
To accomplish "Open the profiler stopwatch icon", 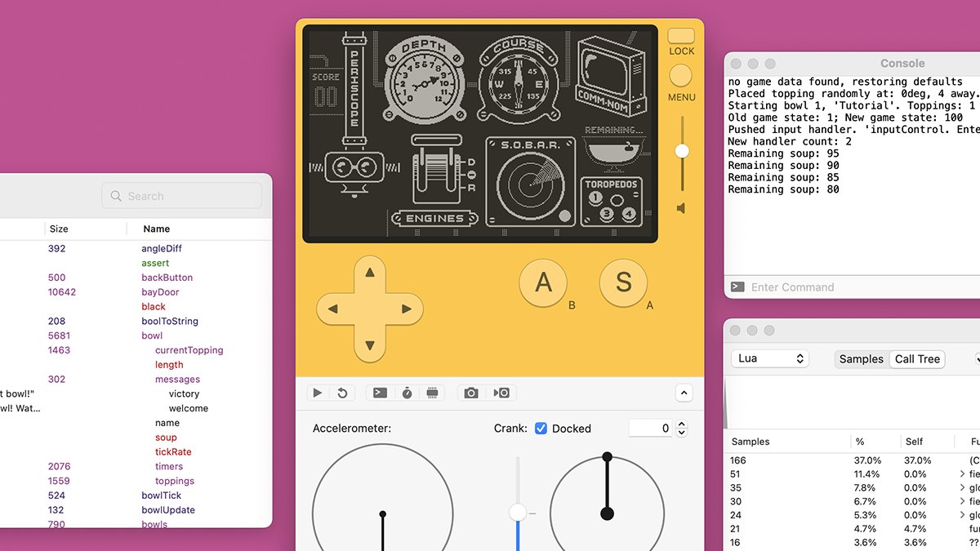I will tap(407, 393).
